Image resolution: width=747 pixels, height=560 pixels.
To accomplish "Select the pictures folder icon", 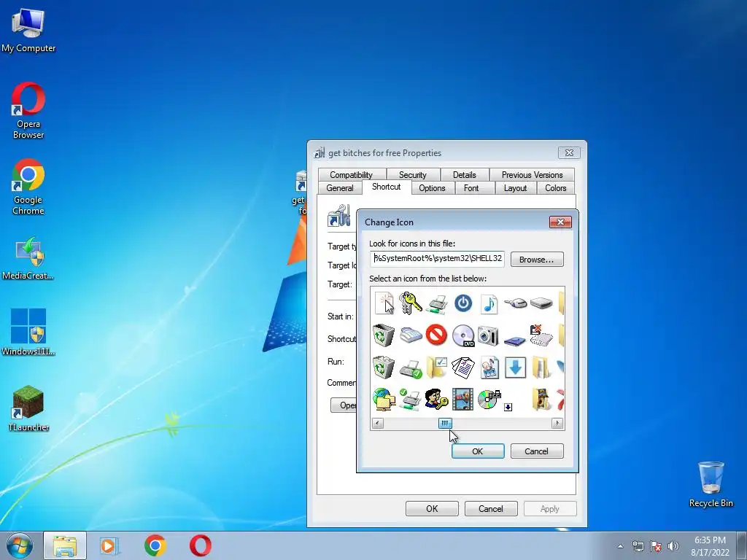I will click(x=541, y=400).
